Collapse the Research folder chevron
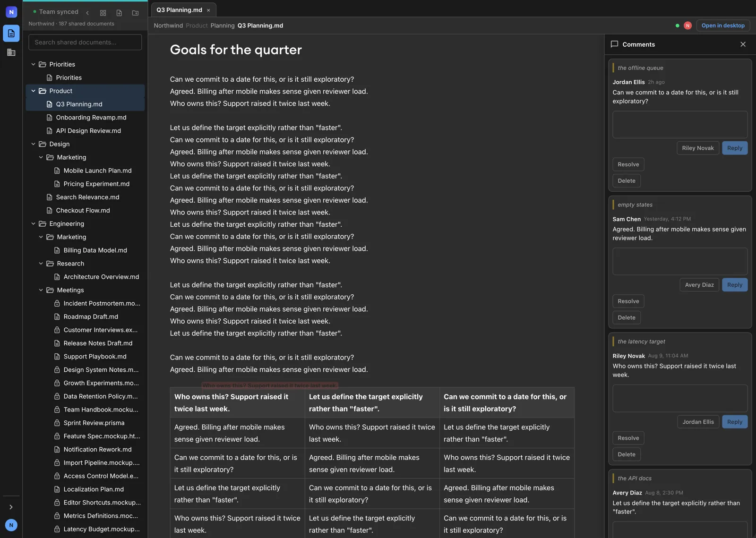This screenshot has height=538, width=756. click(41, 264)
